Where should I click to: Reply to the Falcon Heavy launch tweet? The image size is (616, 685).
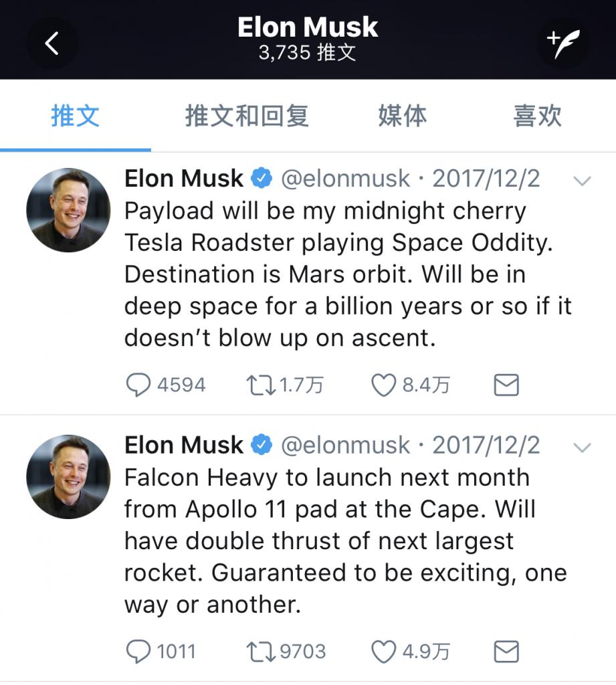coord(138,652)
